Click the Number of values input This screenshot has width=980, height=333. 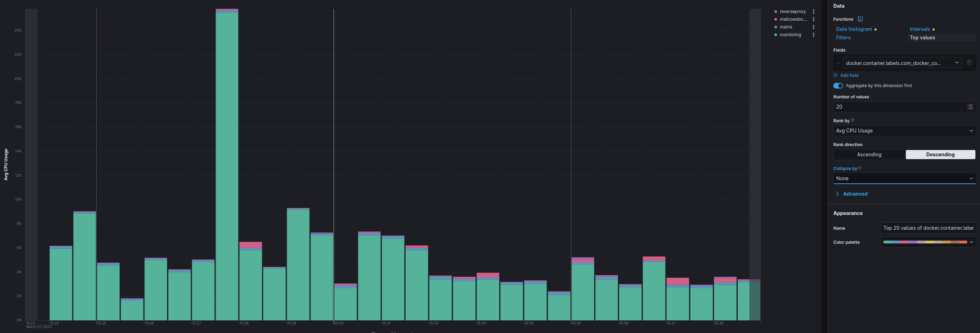point(900,107)
